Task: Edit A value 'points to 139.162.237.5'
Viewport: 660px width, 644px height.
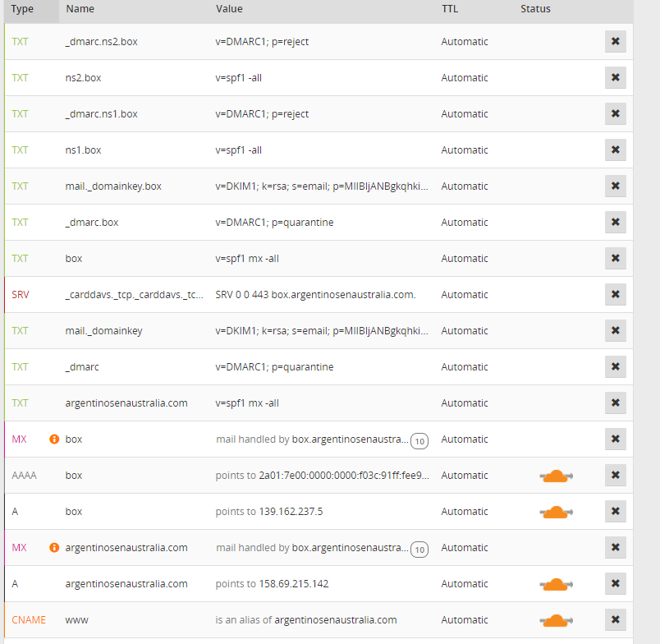Action: coord(269,511)
